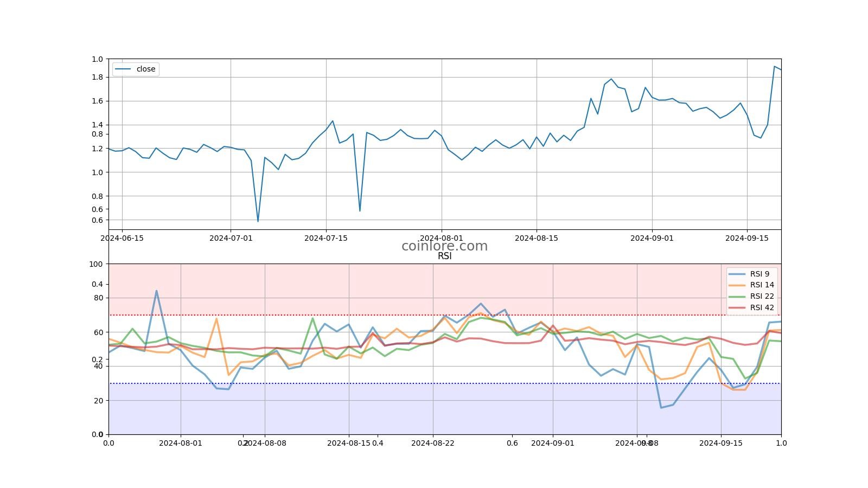Click the 'close' legend label in price chart
This screenshot has height=488, width=868.
tap(146, 69)
